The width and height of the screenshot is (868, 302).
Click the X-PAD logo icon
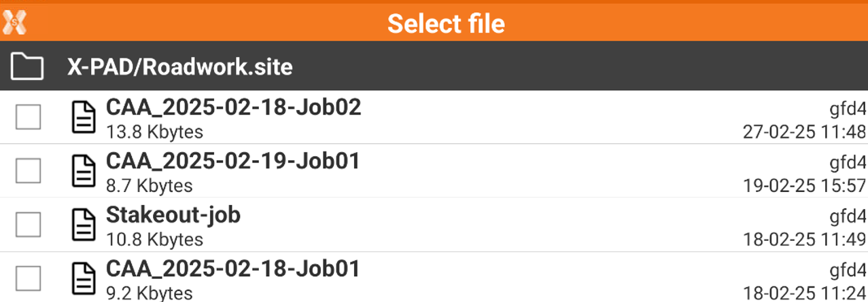(14, 23)
